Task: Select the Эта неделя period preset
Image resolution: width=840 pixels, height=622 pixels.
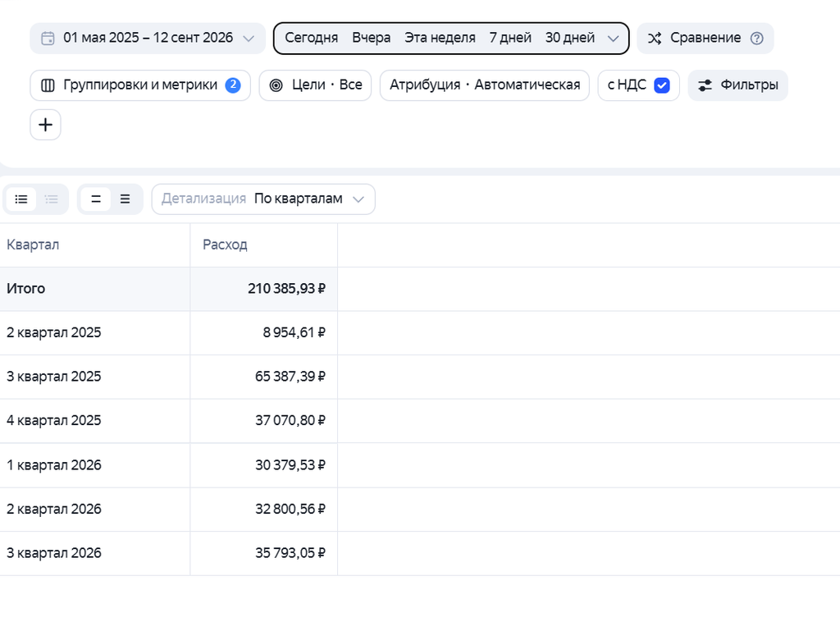Action: tap(440, 38)
